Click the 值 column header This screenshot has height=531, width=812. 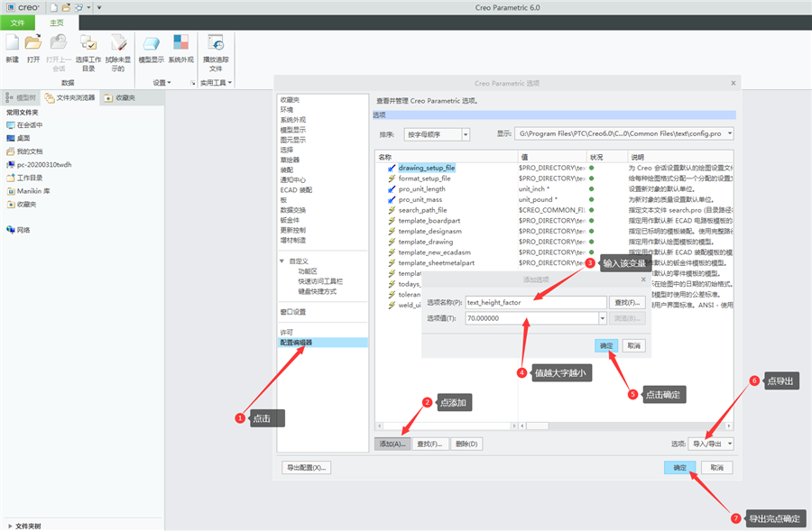(x=552, y=157)
